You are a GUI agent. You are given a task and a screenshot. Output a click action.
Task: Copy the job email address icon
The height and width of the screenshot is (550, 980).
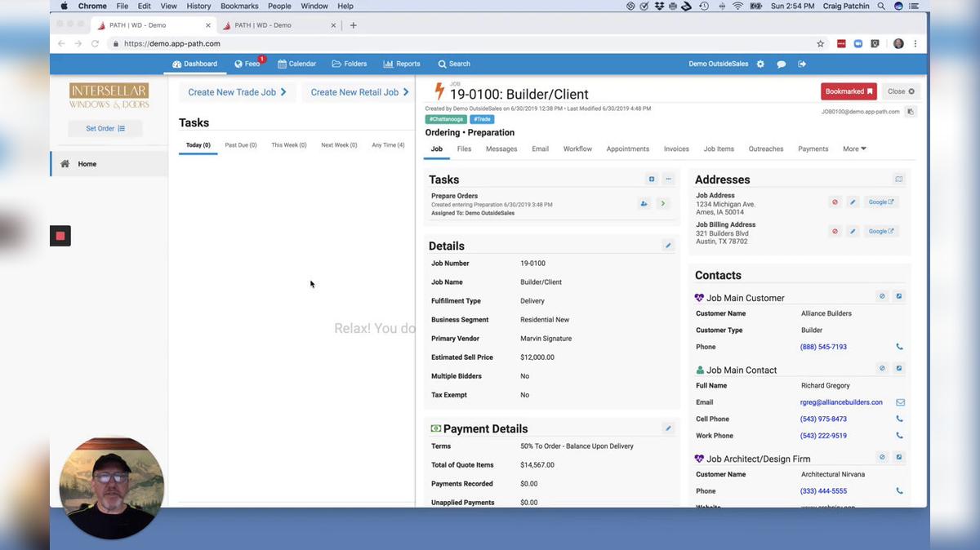(x=911, y=112)
